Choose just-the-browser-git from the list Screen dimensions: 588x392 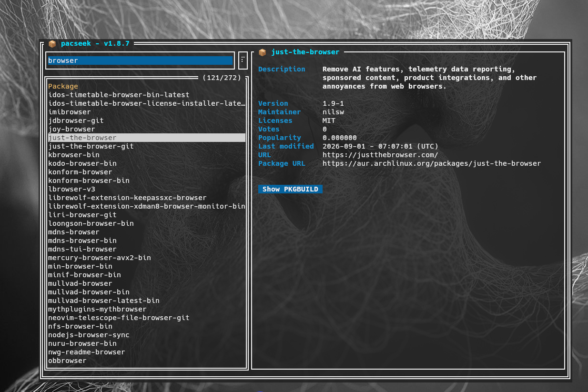(x=91, y=146)
